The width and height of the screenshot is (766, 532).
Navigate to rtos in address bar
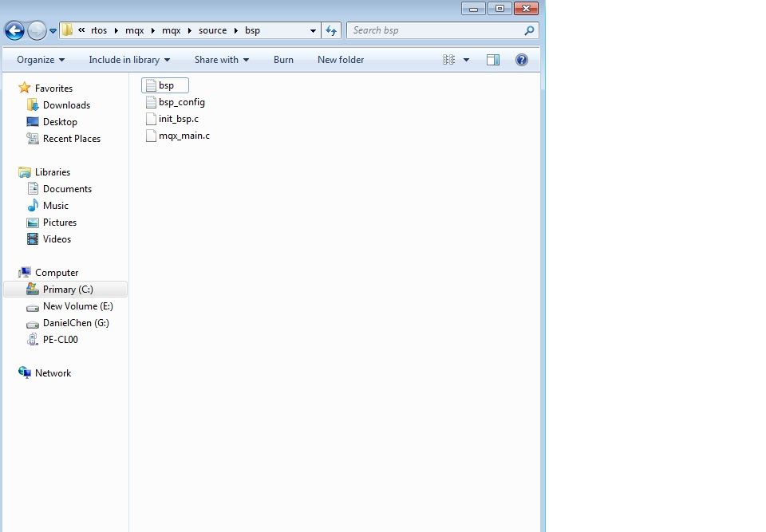click(x=99, y=30)
